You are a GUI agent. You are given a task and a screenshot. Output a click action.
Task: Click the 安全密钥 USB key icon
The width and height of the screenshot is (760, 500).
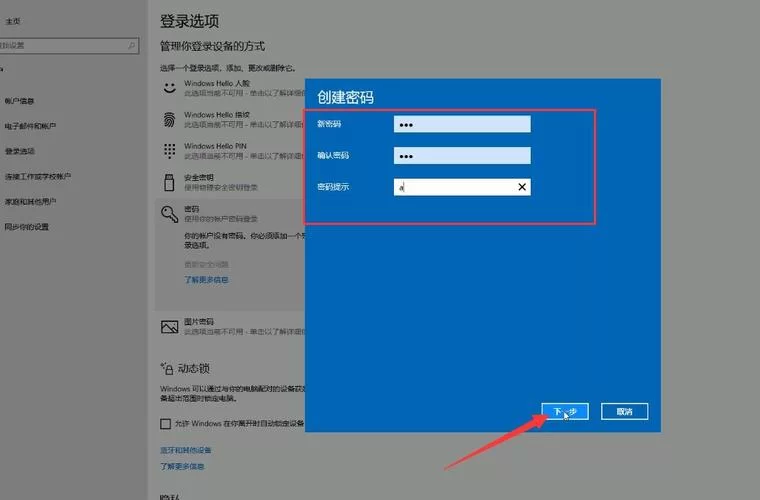tap(169, 182)
